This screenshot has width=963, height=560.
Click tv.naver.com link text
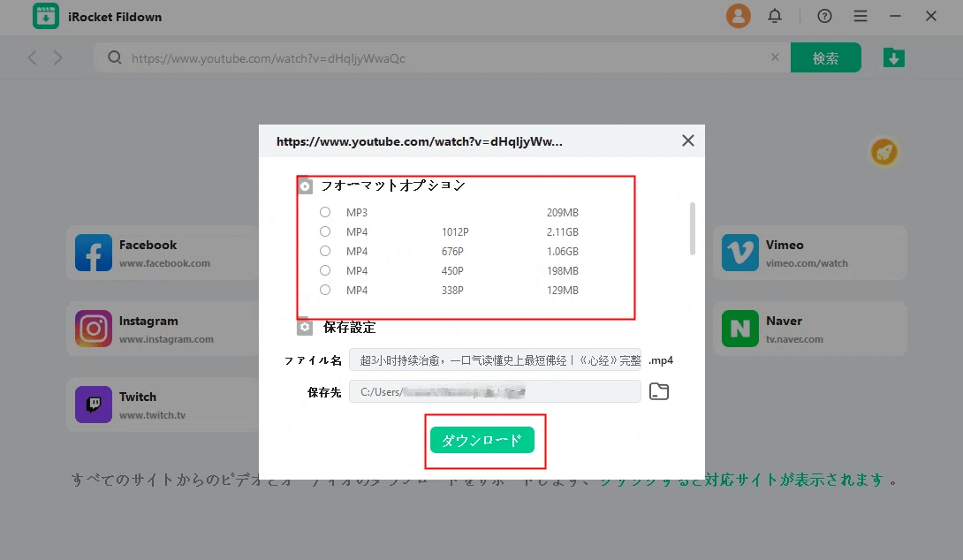point(794,339)
